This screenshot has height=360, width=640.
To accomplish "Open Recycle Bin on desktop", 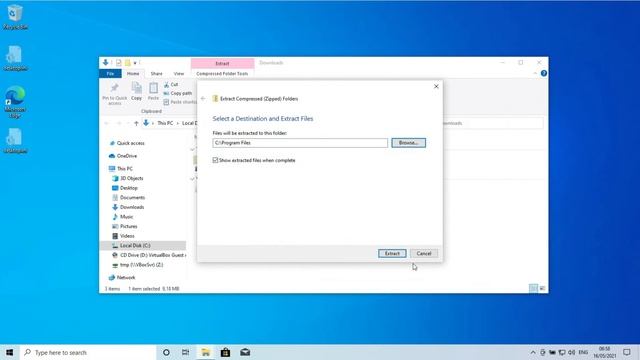I will pos(15,17).
